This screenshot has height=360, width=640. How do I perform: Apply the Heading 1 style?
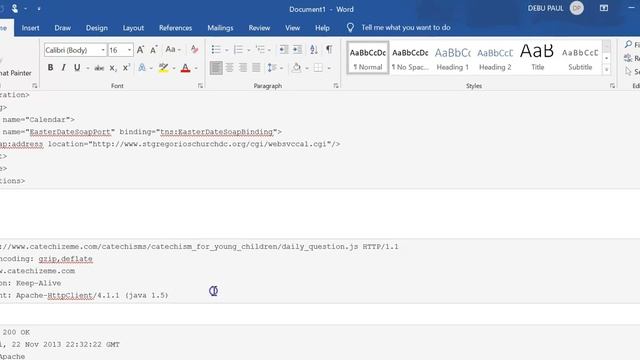(453, 58)
